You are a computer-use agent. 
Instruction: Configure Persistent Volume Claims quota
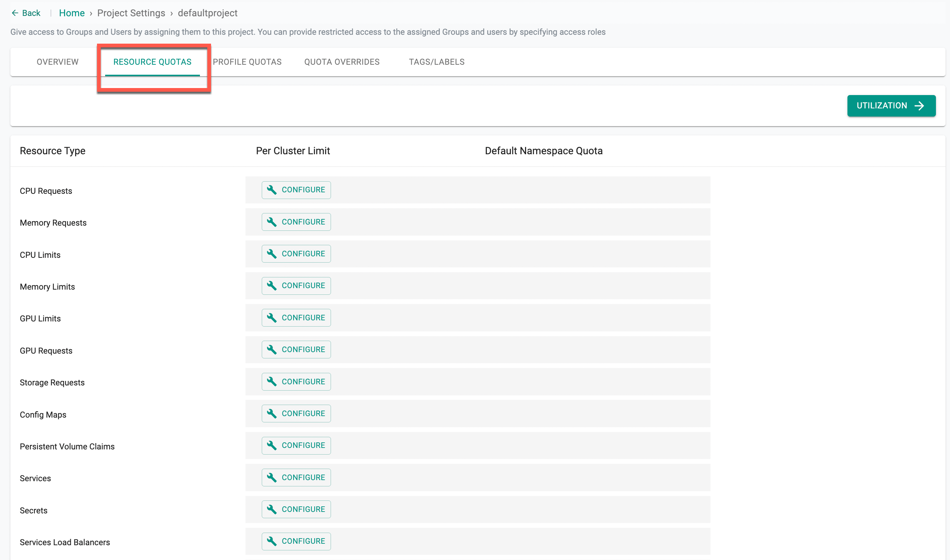[296, 445]
